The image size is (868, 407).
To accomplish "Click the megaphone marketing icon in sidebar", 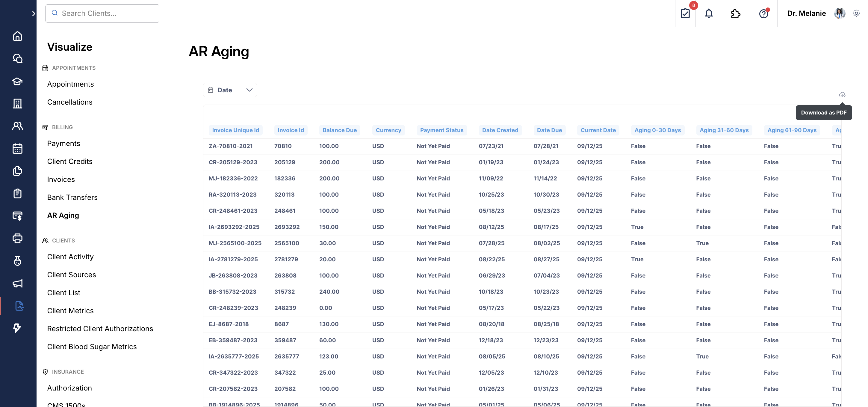I will tap(17, 283).
